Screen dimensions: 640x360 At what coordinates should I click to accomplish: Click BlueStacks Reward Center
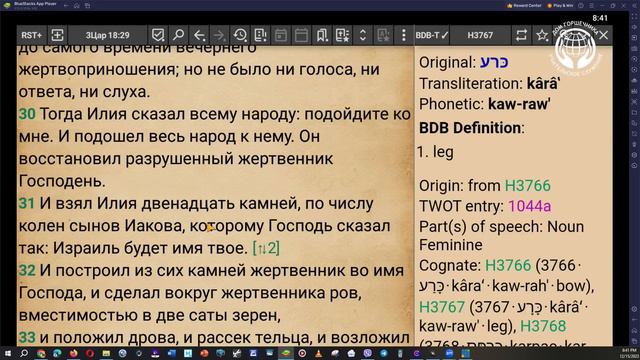pos(524,6)
